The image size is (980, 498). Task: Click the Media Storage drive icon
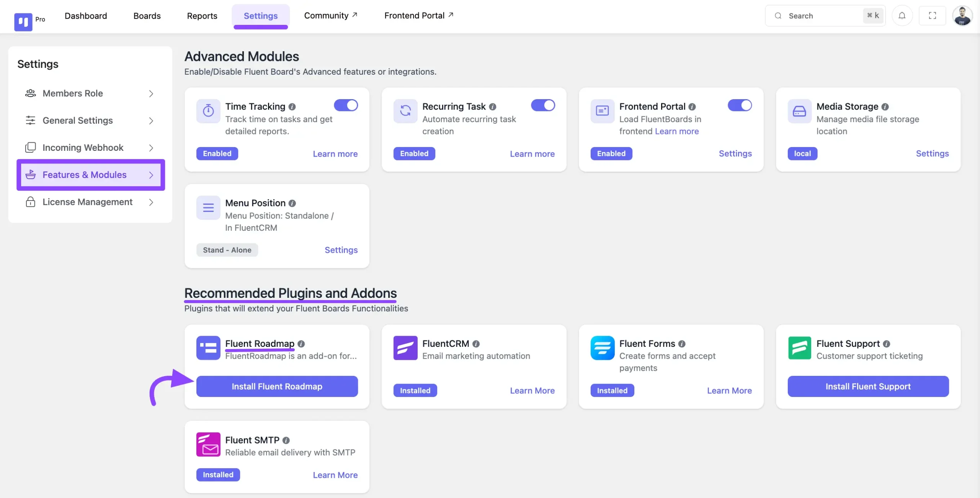click(x=799, y=111)
